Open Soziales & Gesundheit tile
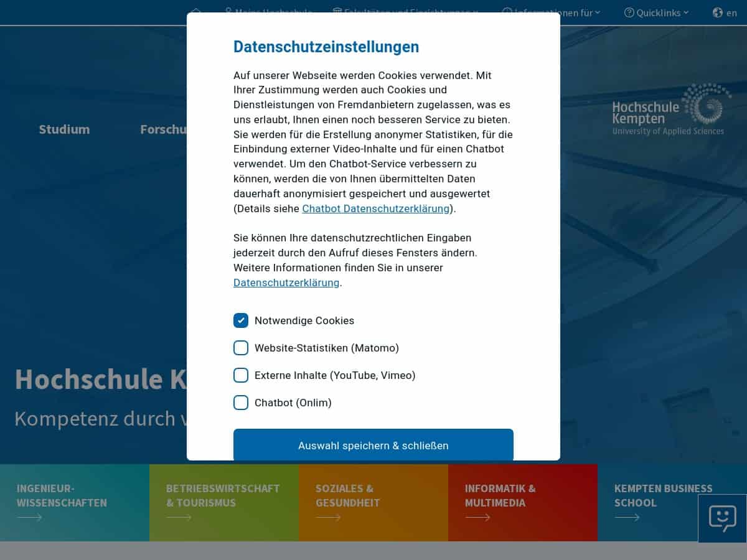Image resolution: width=747 pixels, height=560 pixels. (374, 503)
